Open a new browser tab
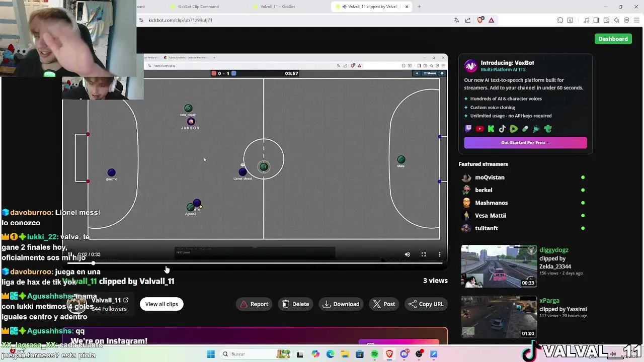This screenshot has height=362, width=644. 419,7
